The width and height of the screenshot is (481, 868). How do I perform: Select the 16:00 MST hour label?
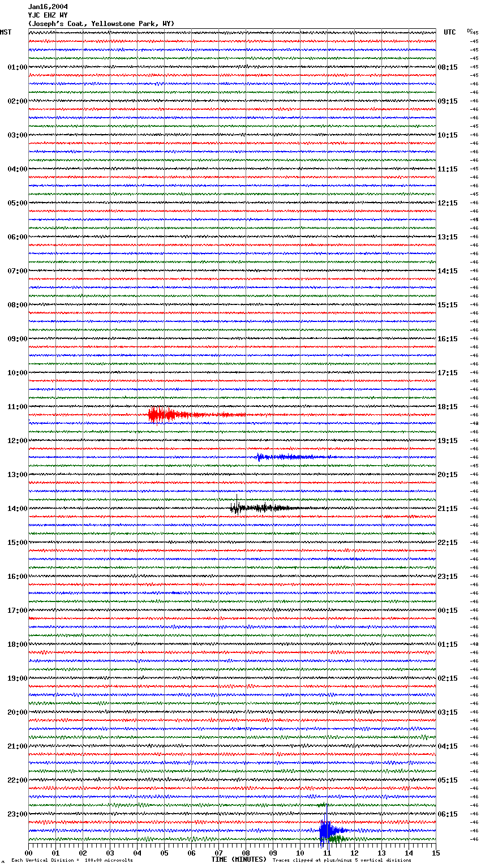click(18, 577)
